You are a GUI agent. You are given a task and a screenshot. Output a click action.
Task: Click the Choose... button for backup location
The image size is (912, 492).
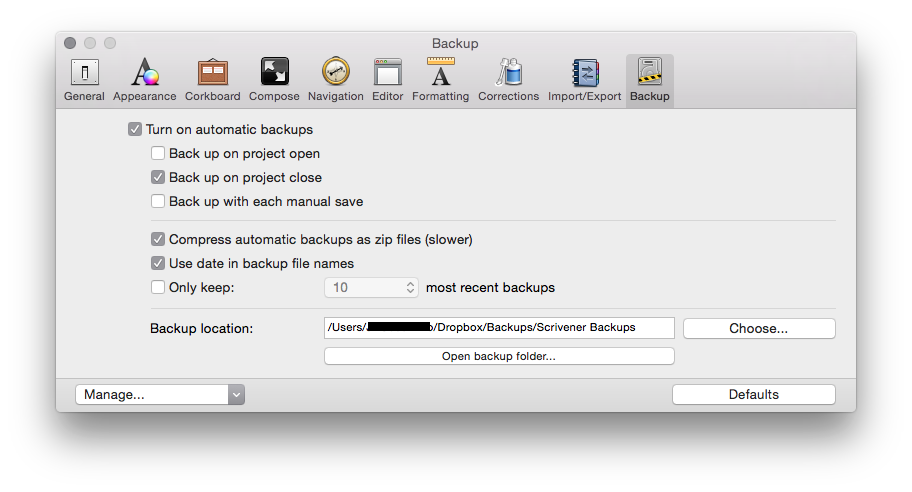pyautogui.click(x=759, y=329)
